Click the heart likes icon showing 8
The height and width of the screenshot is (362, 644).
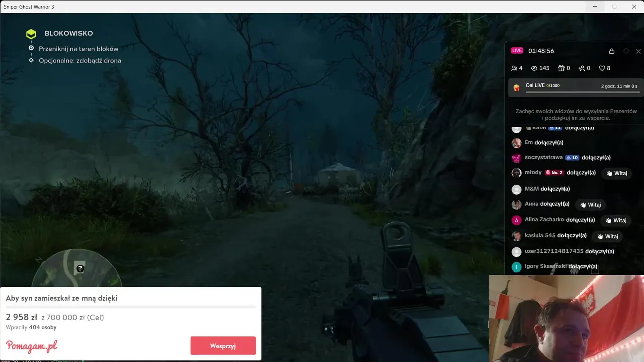coord(602,68)
